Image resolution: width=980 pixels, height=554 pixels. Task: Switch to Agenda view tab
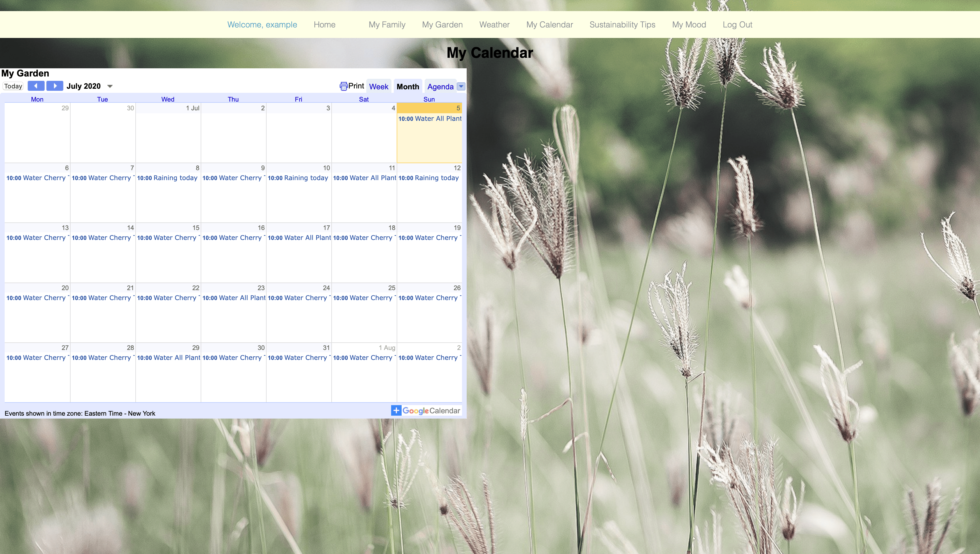point(440,87)
